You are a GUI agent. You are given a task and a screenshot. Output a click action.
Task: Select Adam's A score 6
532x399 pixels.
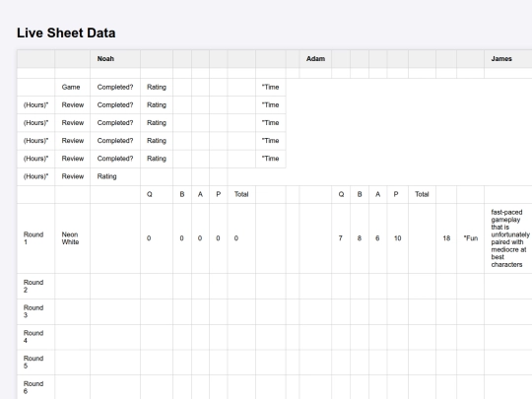tap(377, 238)
